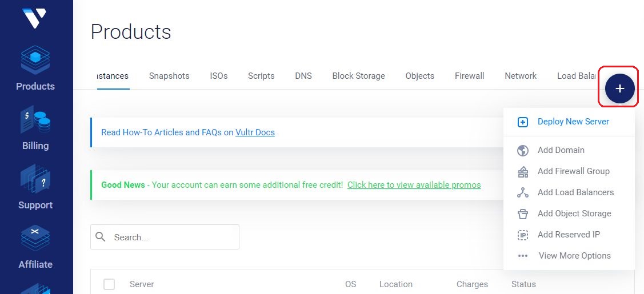The image size is (644, 294).
Task: Click the Add Object Storage bucket icon
Action: (522, 214)
